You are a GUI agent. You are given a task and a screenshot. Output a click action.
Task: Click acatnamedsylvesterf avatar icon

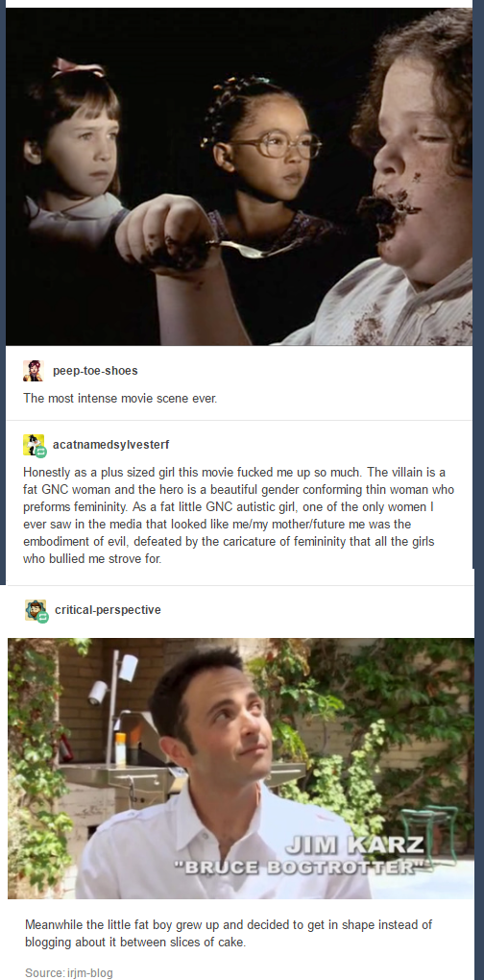33,445
